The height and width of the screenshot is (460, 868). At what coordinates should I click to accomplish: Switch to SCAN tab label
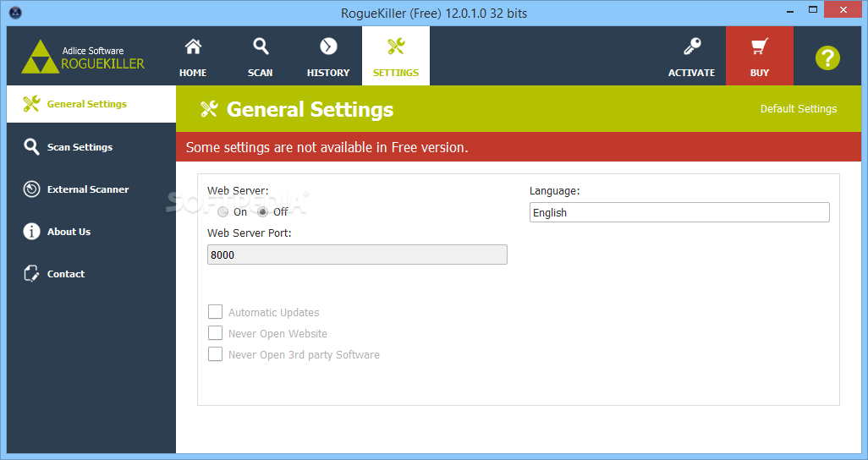tap(261, 73)
